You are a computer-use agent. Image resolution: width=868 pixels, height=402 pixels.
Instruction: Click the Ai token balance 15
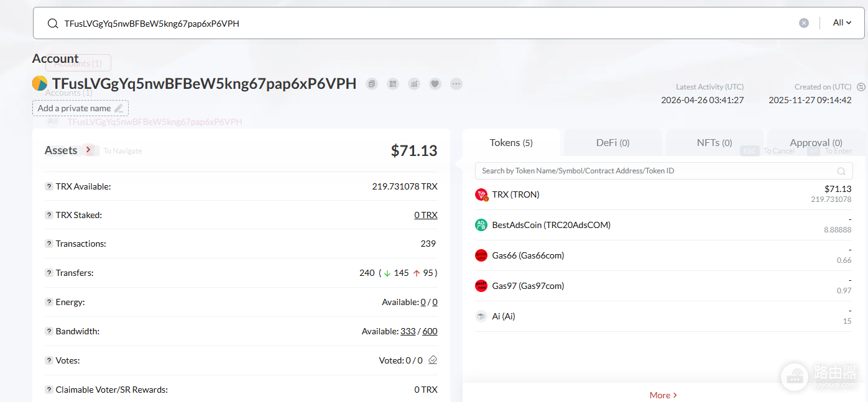847,321
